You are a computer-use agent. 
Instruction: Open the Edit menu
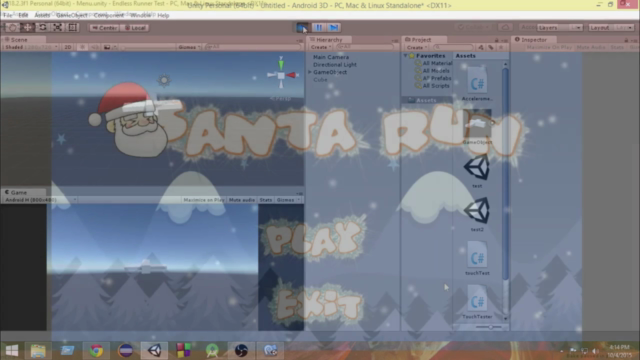23,16
